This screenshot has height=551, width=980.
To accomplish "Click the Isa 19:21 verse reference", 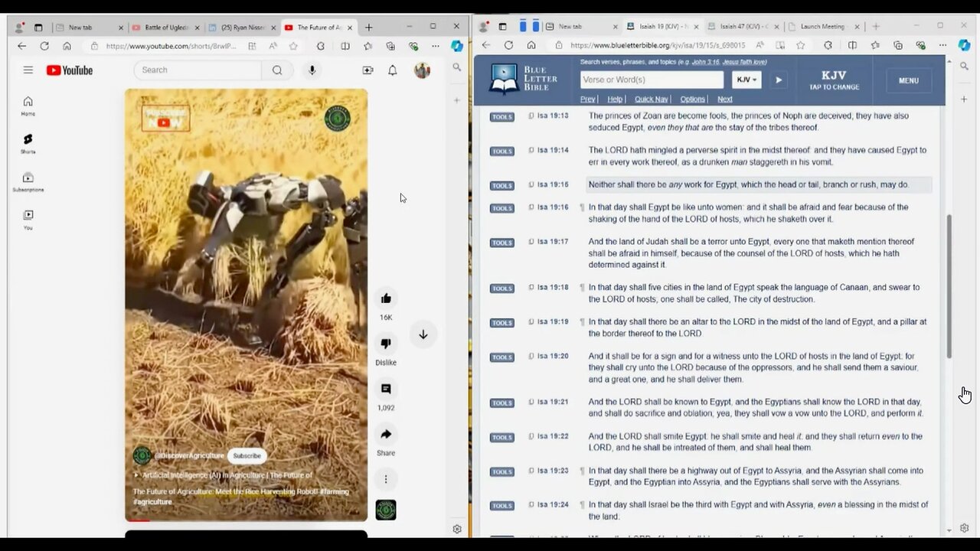I will (553, 402).
